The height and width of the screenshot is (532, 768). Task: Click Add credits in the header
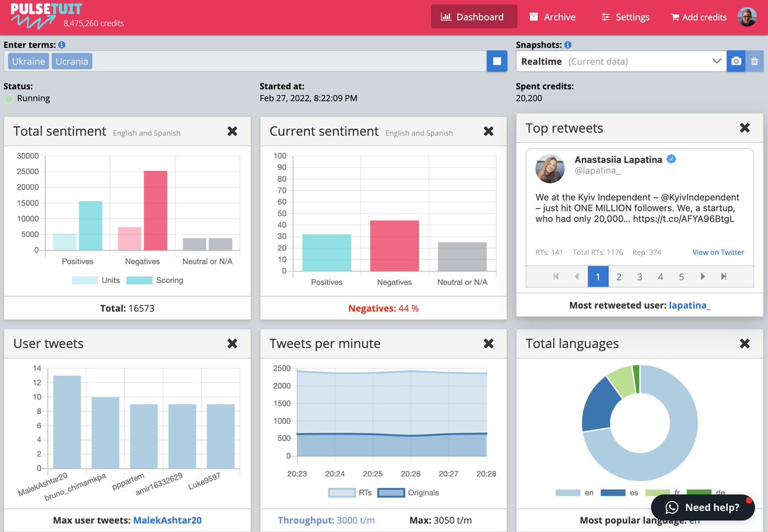coord(699,17)
